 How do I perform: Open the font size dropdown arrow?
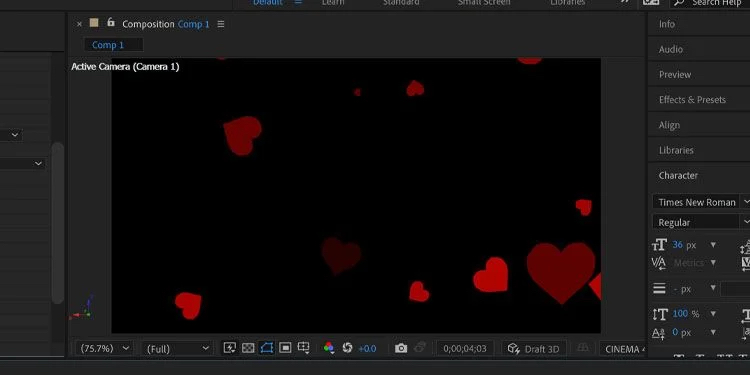[713, 245]
